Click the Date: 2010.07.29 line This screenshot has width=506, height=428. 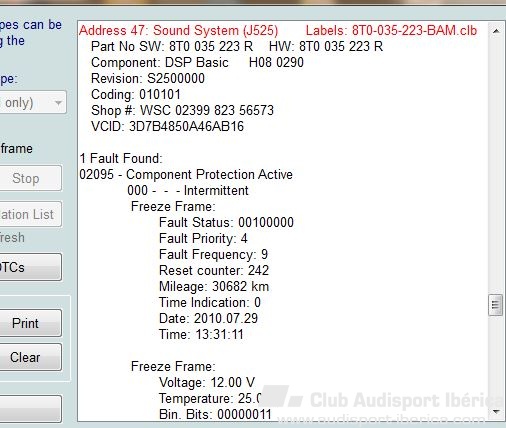tap(208, 318)
